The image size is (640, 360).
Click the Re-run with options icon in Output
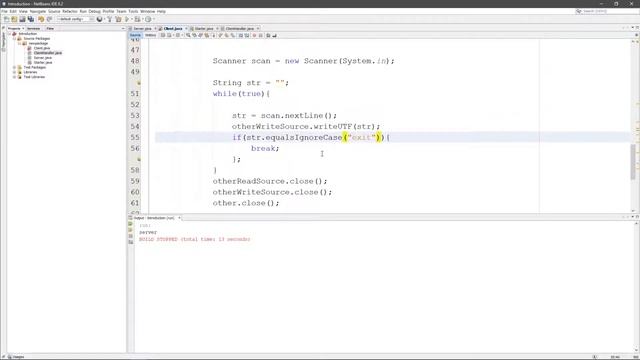click(131, 230)
